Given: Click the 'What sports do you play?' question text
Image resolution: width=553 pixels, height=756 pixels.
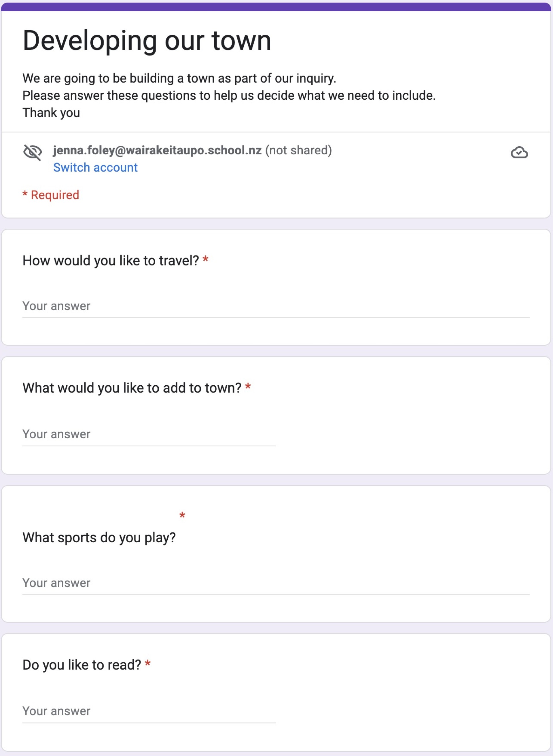Looking at the screenshot, I should click(x=99, y=537).
